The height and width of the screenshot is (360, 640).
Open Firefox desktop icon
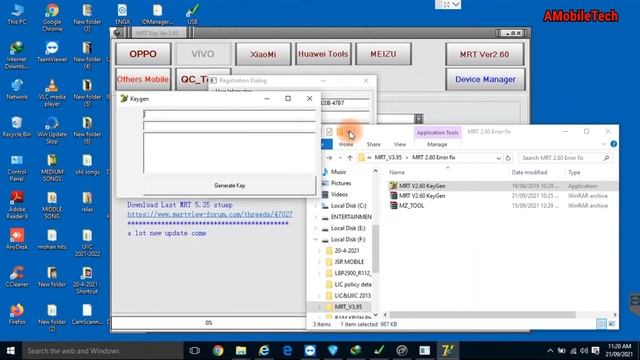click(x=17, y=314)
